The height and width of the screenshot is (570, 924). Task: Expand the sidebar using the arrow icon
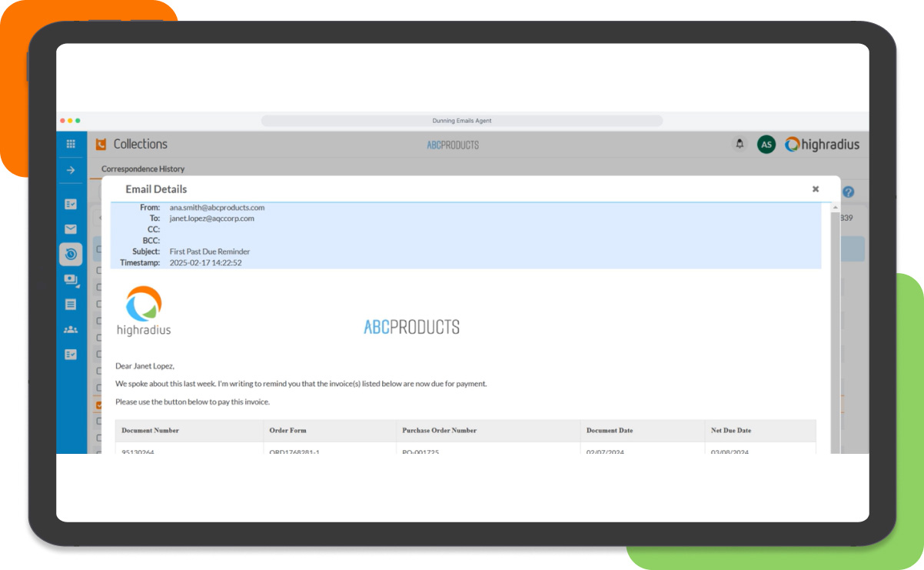coord(71,170)
